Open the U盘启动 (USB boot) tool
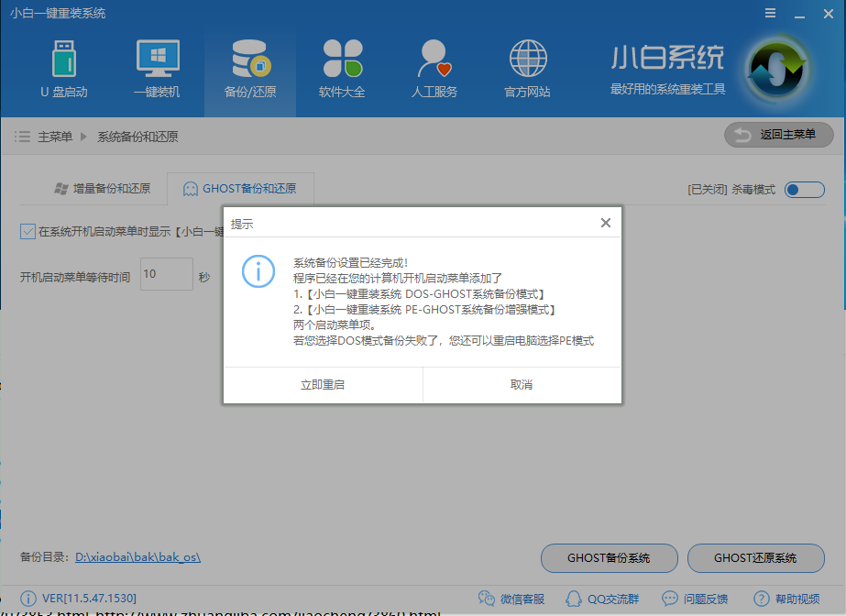The height and width of the screenshot is (616, 846). pos(64,69)
